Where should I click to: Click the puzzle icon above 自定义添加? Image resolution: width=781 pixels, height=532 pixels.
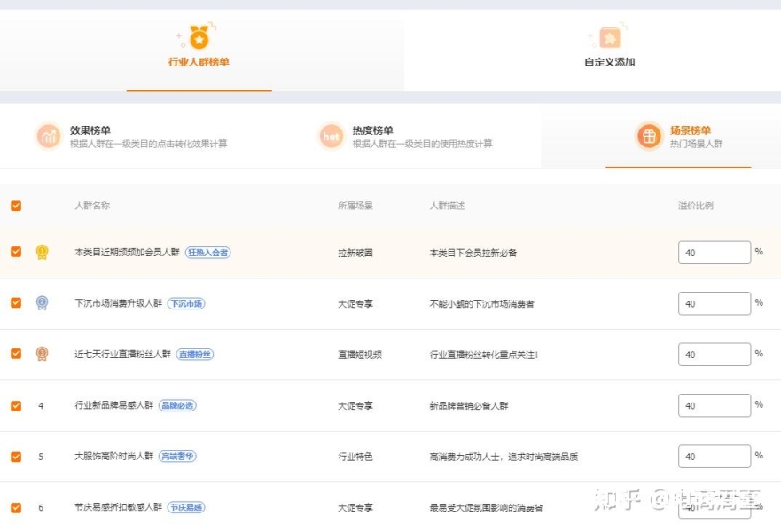click(609, 37)
